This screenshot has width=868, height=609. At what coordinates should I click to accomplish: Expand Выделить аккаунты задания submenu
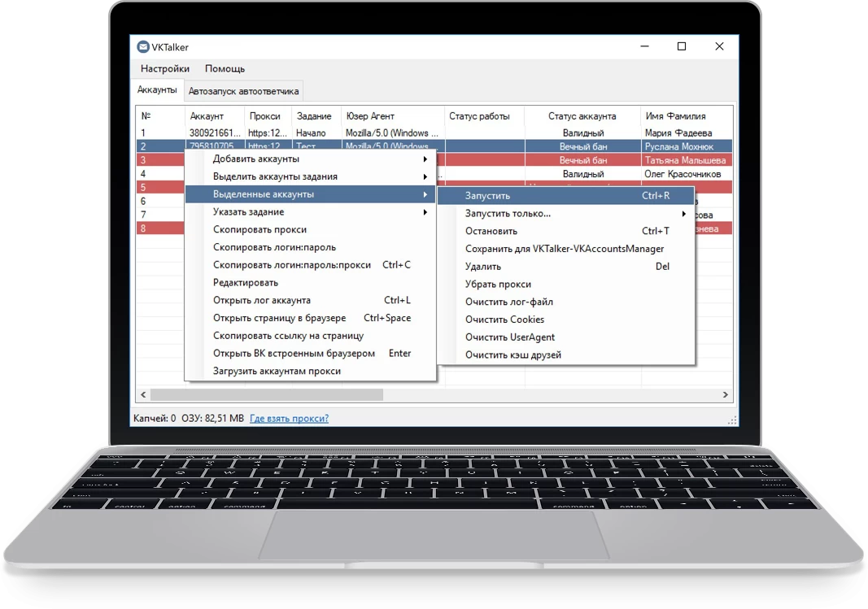pos(311,176)
